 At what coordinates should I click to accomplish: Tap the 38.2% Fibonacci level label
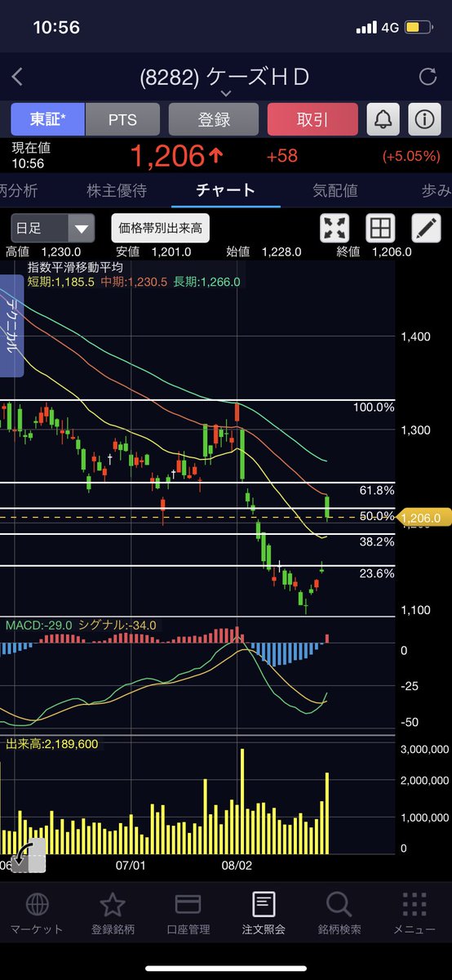[377, 541]
